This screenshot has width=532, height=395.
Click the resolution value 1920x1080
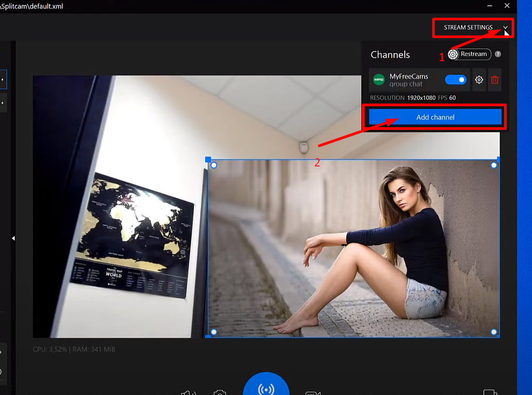[421, 98]
